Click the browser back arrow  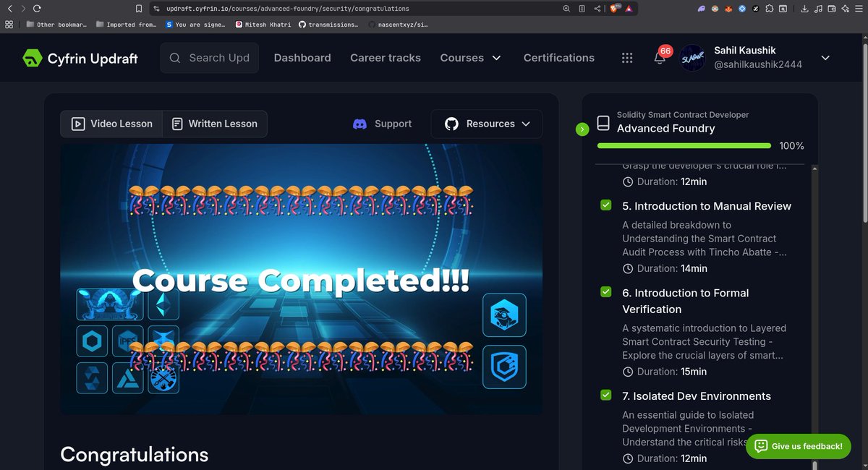[x=9, y=9]
